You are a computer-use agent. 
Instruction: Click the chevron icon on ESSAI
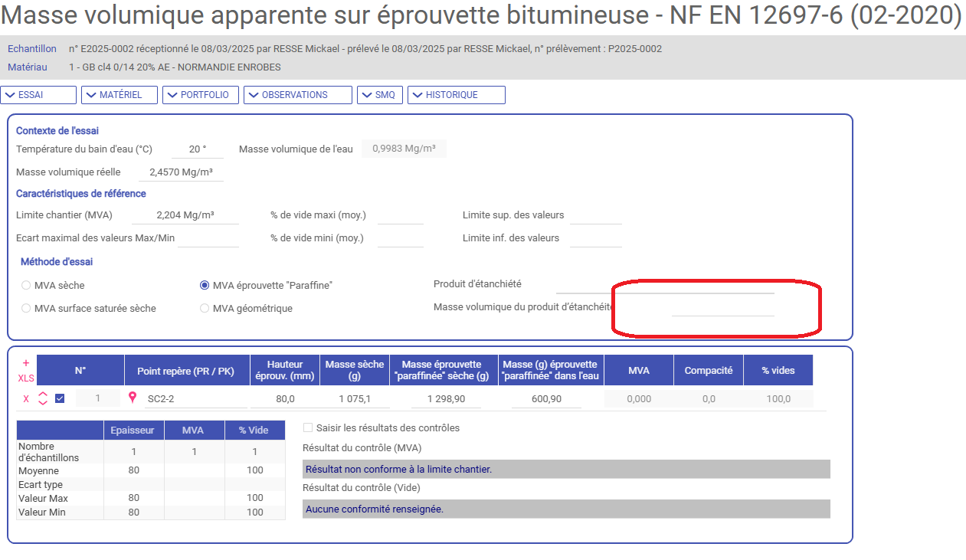(10, 95)
